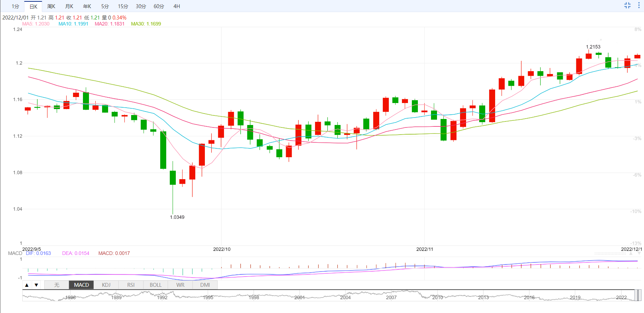This screenshot has width=644, height=313.
Task: Select the 1分 one-minute timeframe tab
Action: 15,6
